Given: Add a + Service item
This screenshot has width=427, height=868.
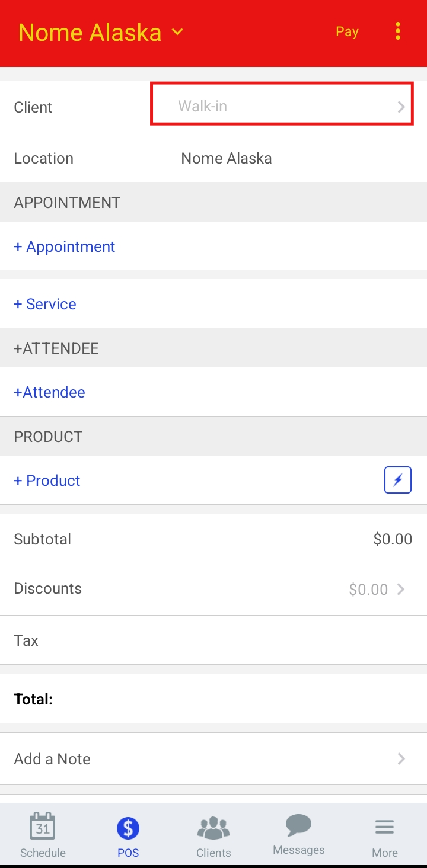Looking at the screenshot, I should pyautogui.click(x=45, y=304).
